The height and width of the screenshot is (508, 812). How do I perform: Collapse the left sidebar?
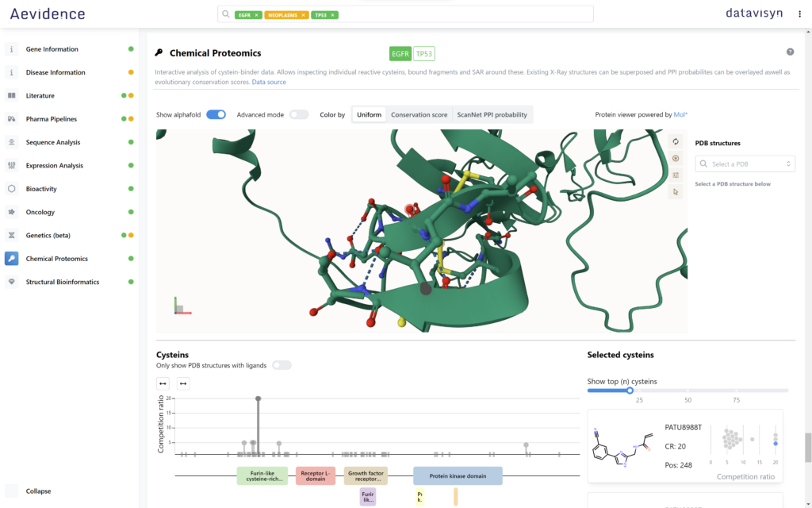[x=38, y=491]
